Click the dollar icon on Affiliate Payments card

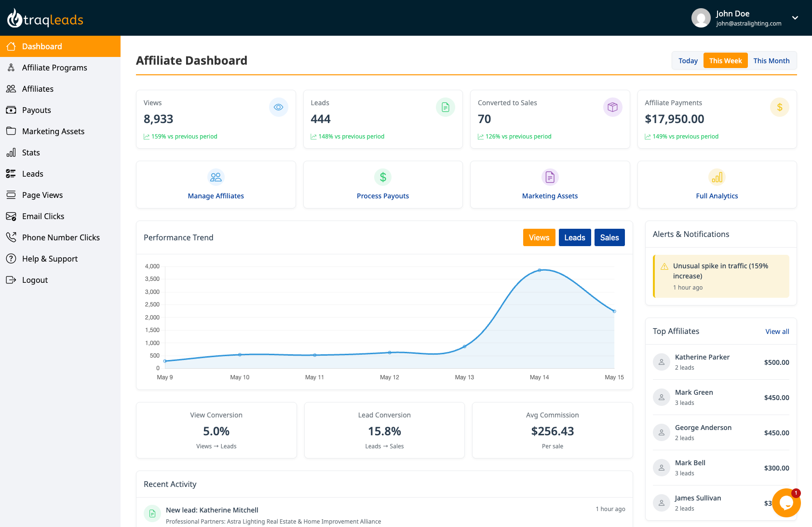coord(780,107)
